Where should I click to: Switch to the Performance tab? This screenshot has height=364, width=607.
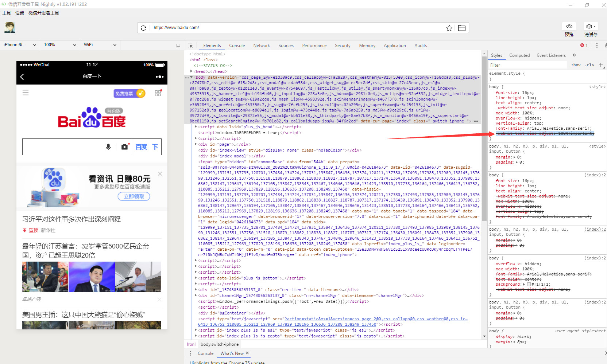click(x=314, y=46)
